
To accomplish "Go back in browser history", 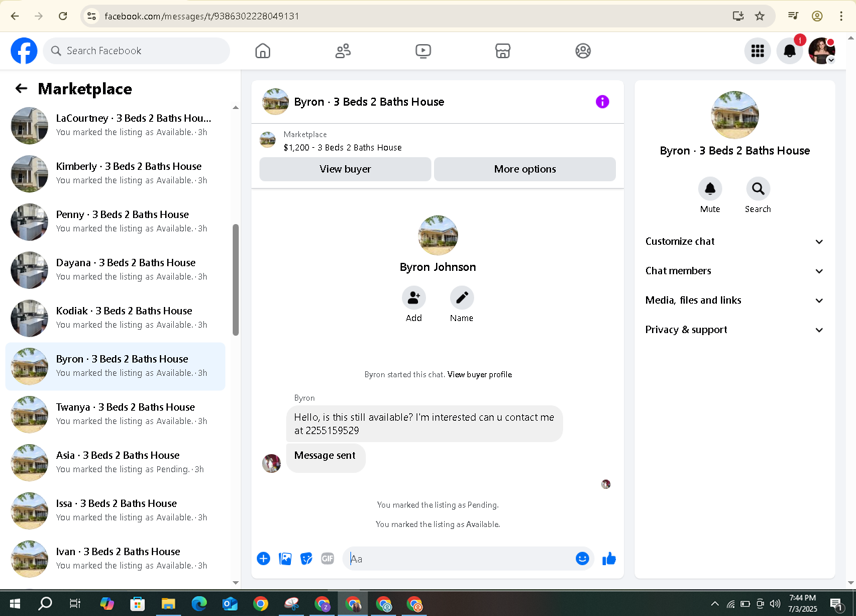I will [x=15, y=15].
